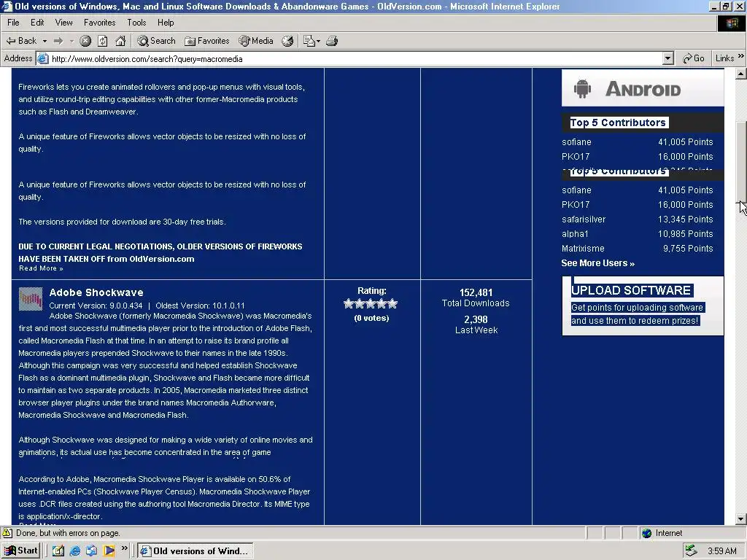Open the History toolbar icon
This screenshot has width=747, height=560.
tap(287, 42)
